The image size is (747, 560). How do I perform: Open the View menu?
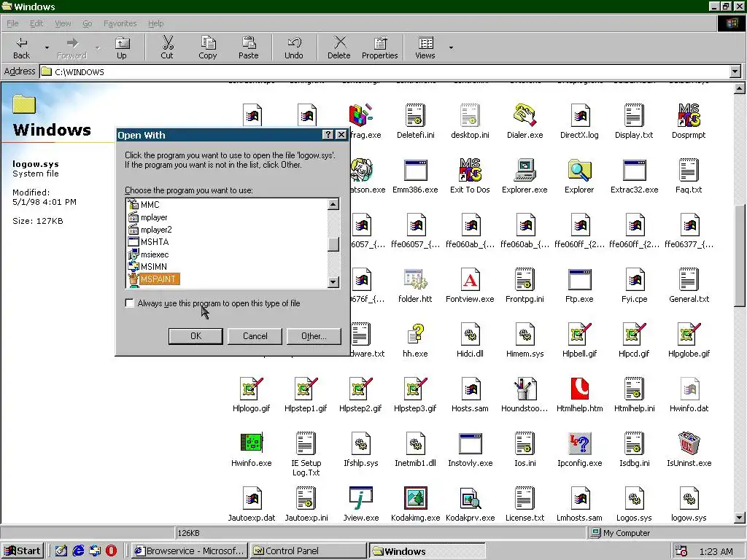tap(63, 23)
